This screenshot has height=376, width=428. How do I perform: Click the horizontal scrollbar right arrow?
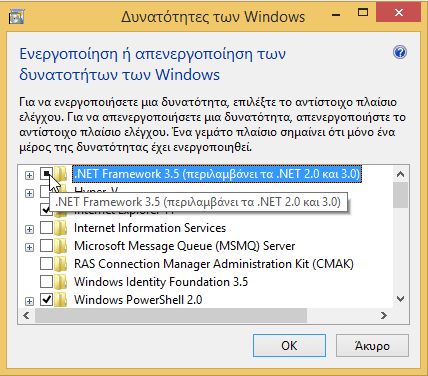[x=384, y=315]
